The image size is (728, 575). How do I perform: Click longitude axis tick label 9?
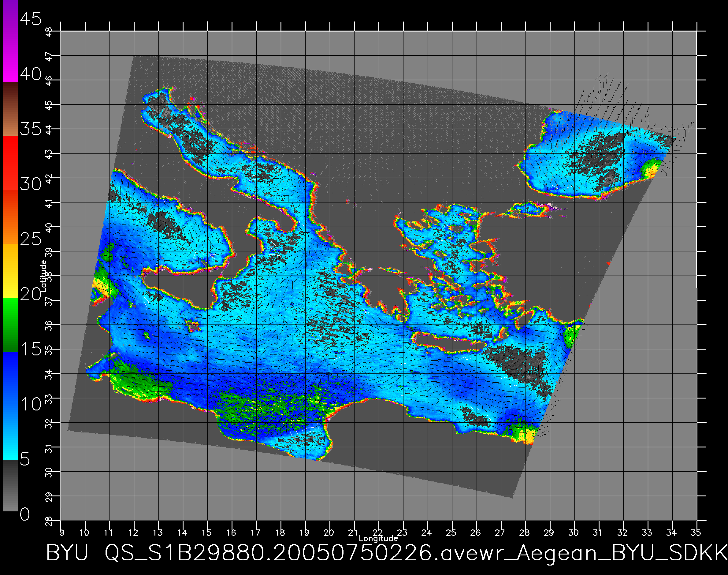point(61,532)
